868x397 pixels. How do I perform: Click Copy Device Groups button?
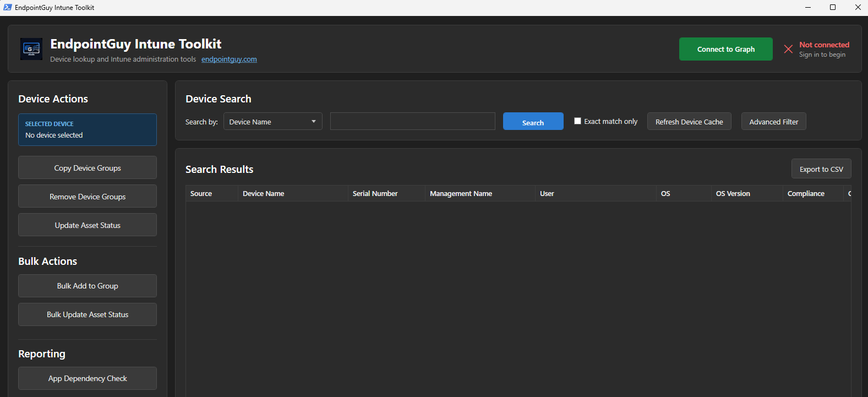point(88,167)
